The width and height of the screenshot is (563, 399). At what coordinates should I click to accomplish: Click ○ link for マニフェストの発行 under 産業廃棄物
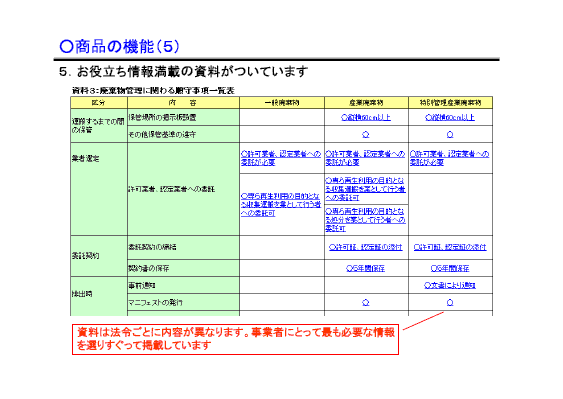[x=366, y=302]
